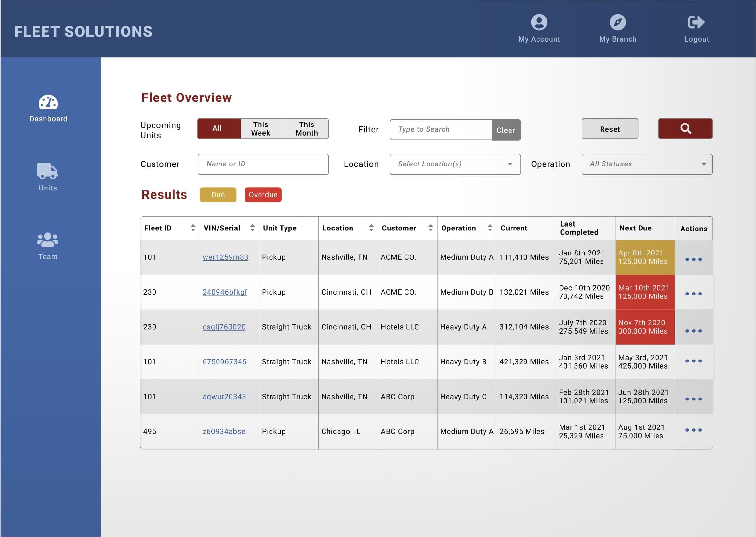Image resolution: width=756 pixels, height=537 pixels.
Task: Open actions menu for csglj763020 row
Action: click(694, 331)
